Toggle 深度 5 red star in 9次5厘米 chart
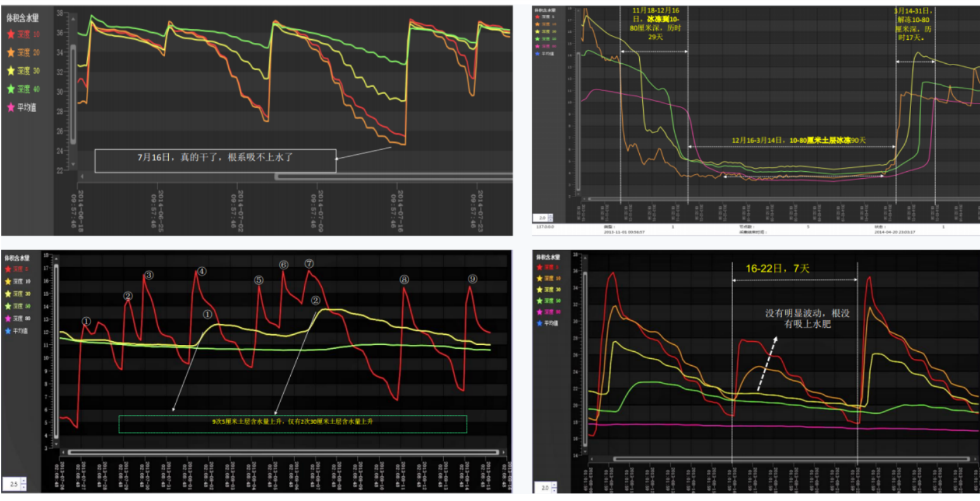 pyautogui.click(x=8, y=269)
